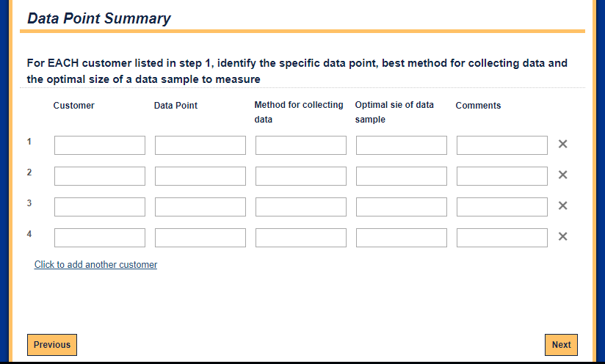This screenshot has height=364, width=605.
Task: Click row 1 Optimal size of data sample field
Action: coord(402,145)
